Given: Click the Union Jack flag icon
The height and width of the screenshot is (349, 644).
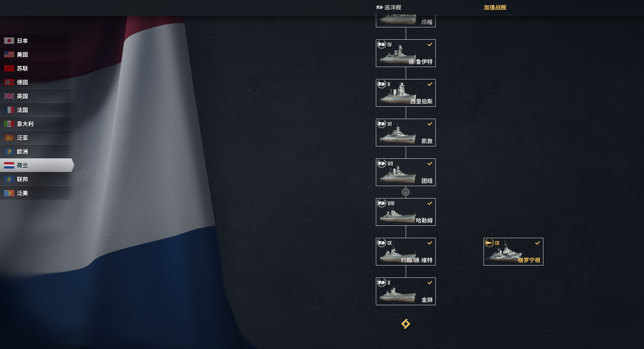Looking at the screenshot, I should click(9, 96).
